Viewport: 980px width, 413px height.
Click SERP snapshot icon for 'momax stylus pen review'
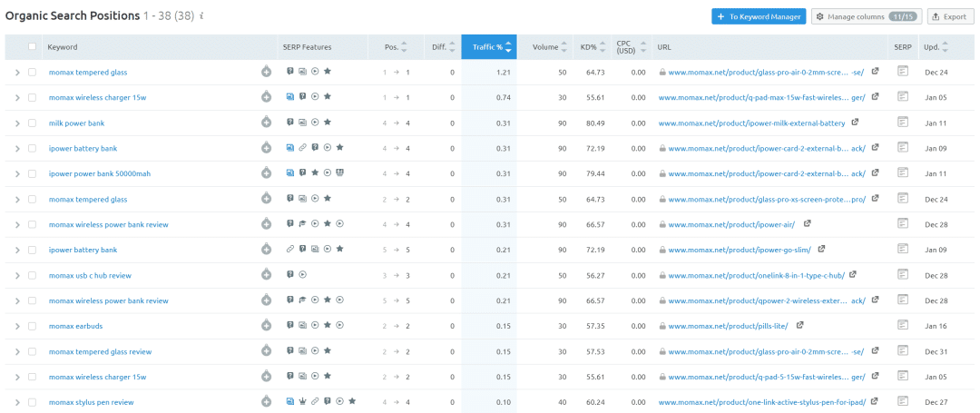click(x=902, y=401)
